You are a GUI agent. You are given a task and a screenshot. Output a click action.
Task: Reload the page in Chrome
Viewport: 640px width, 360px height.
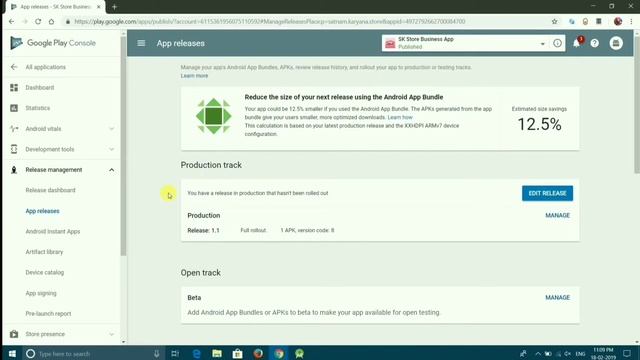click(38, 21)
